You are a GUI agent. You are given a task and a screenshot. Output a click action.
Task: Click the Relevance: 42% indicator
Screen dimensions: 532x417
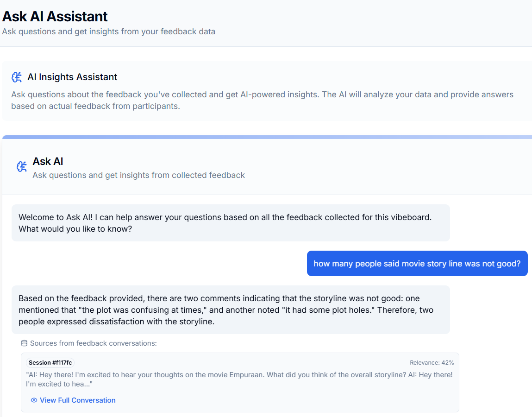(432, 363)
